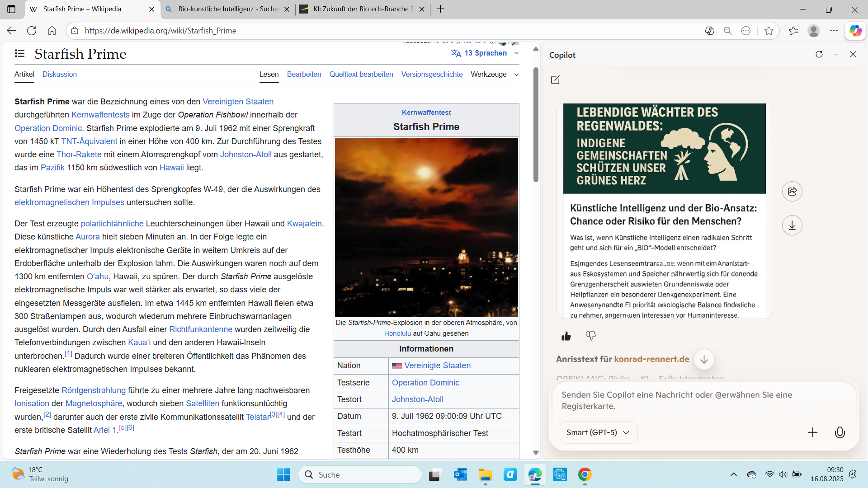Open Outlook from the Windows taskbar

tap(460, 475)
